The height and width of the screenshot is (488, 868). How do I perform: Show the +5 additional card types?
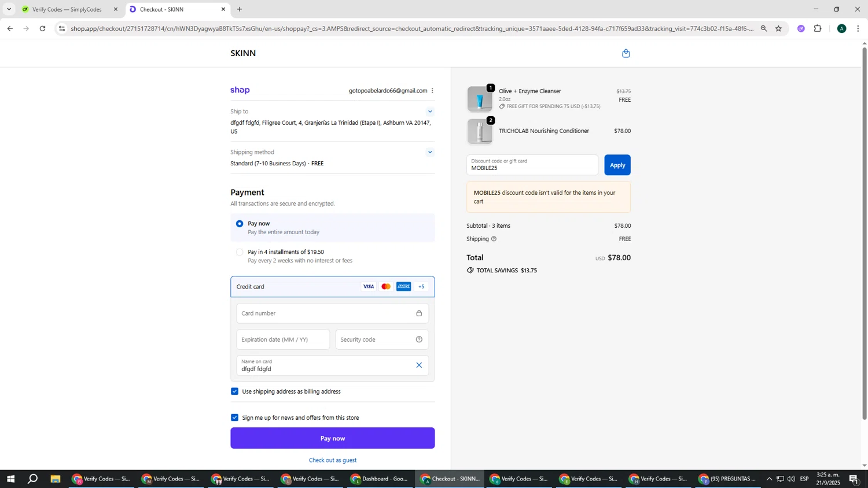421,287
